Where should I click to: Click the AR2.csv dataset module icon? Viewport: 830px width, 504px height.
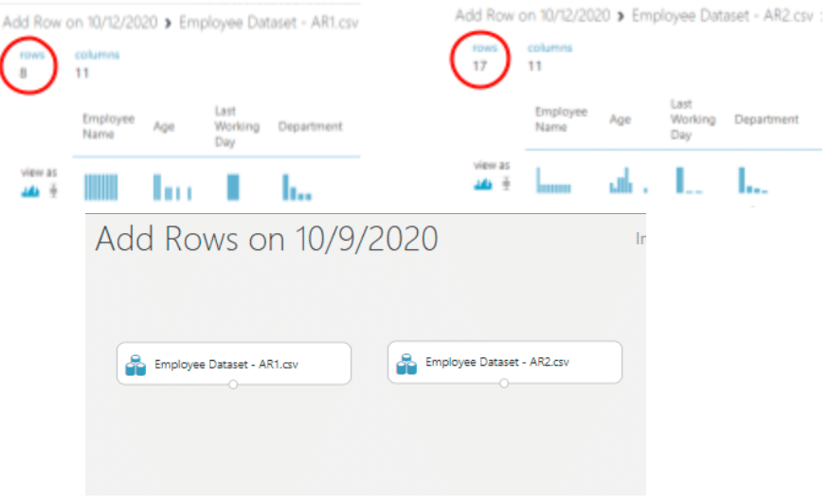(x=407, y=364)
